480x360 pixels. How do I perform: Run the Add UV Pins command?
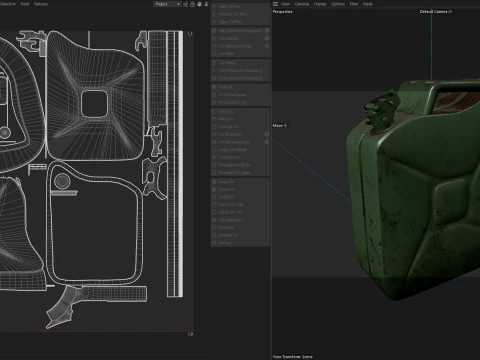coord(240,6)
